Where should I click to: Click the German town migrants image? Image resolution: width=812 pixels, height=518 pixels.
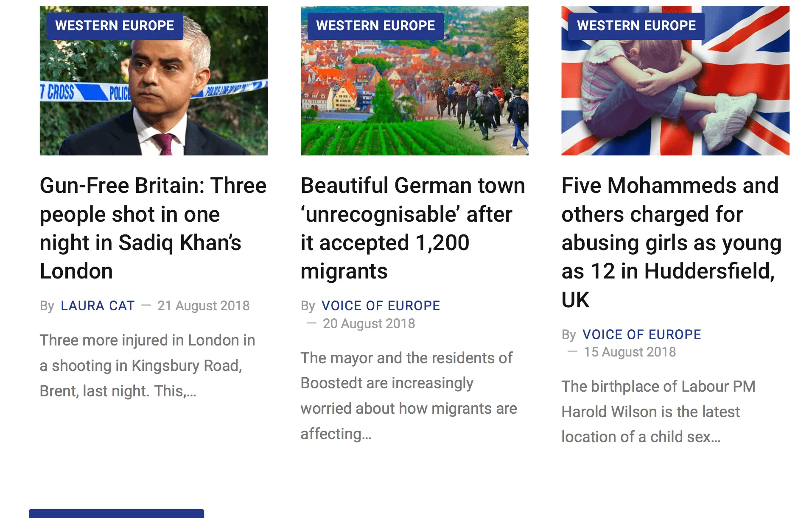click(x=414, y=97)
